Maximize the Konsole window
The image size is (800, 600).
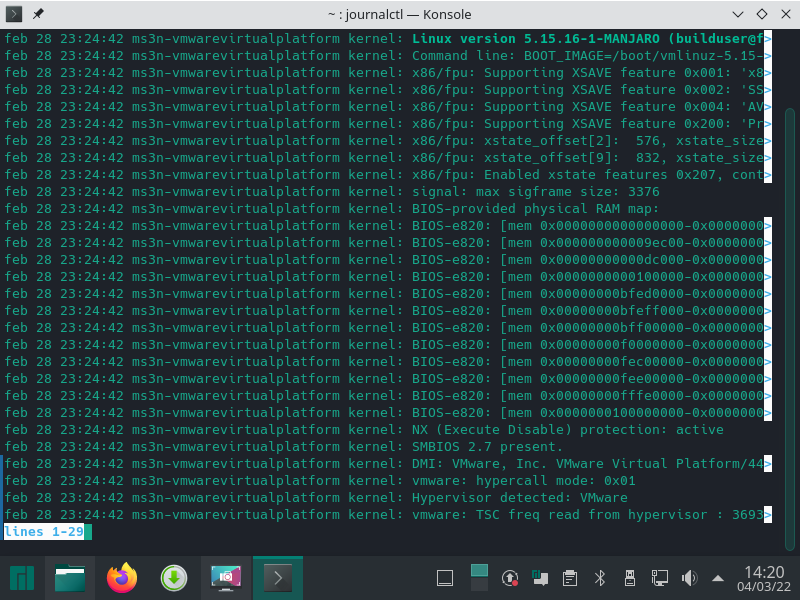[x=762, y=14]
